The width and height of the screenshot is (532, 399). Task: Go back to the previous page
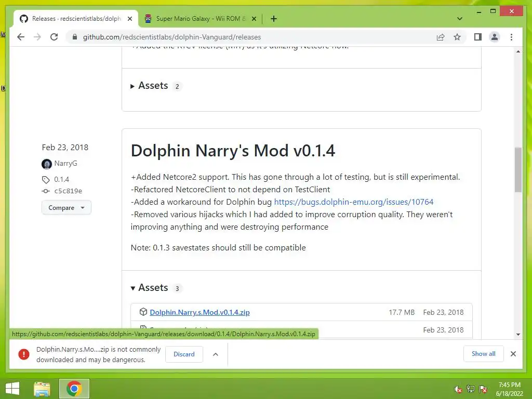21,37
